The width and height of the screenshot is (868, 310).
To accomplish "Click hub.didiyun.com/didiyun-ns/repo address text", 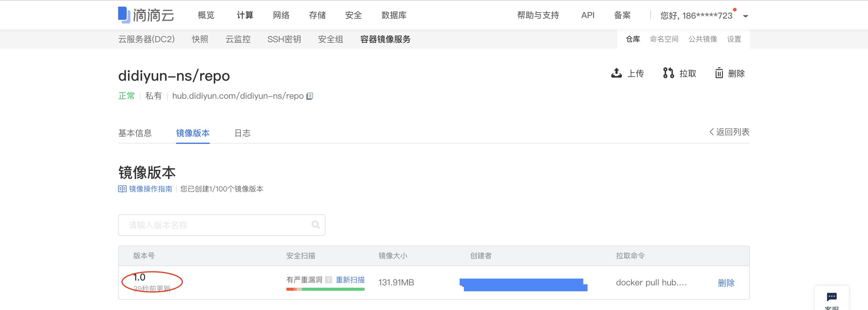I will [x=238, y=96].
